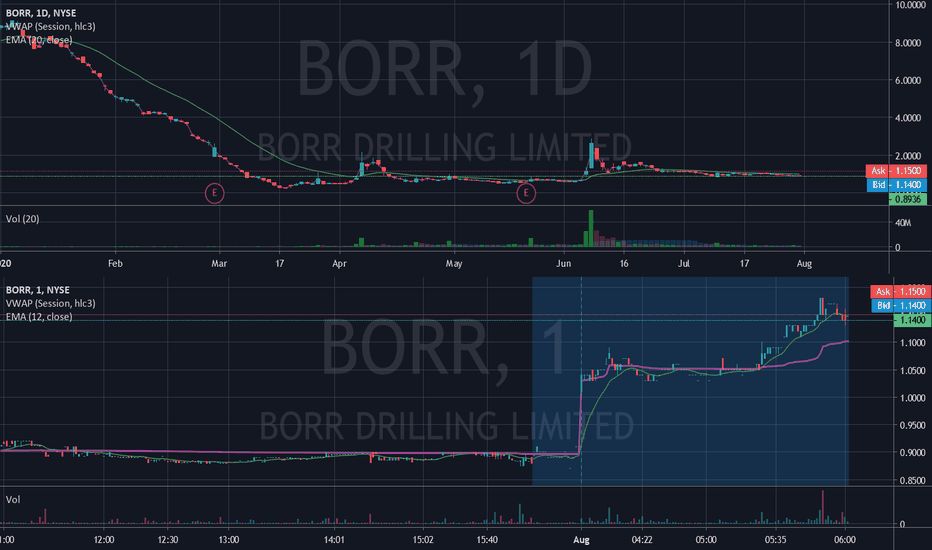Select VWAP indicator label in daily chart
The width and height of the screenshot is (932, 550).
[x=51, y=26]
